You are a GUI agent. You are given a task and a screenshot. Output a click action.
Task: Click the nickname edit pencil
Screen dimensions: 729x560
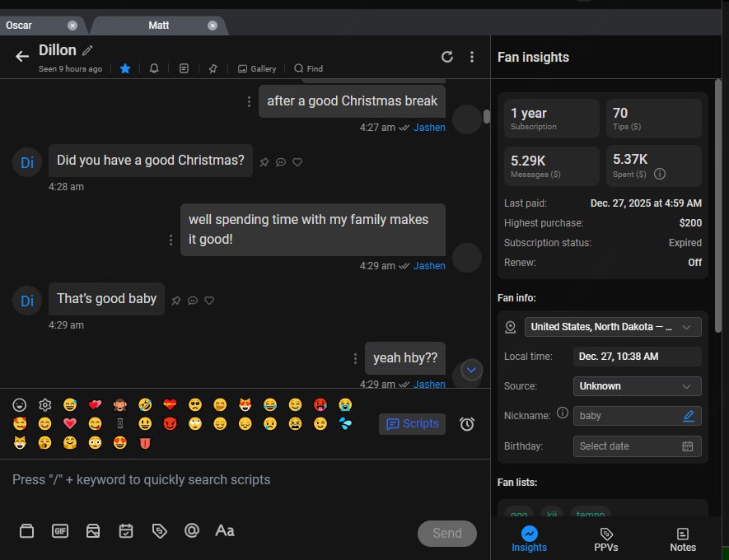(689, 416)
